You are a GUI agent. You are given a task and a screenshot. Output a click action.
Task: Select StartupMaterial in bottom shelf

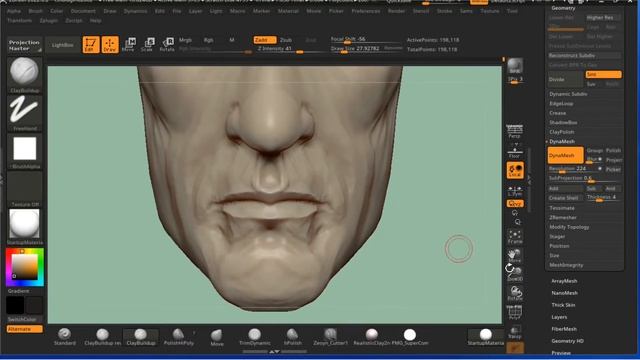pos(485,337)
